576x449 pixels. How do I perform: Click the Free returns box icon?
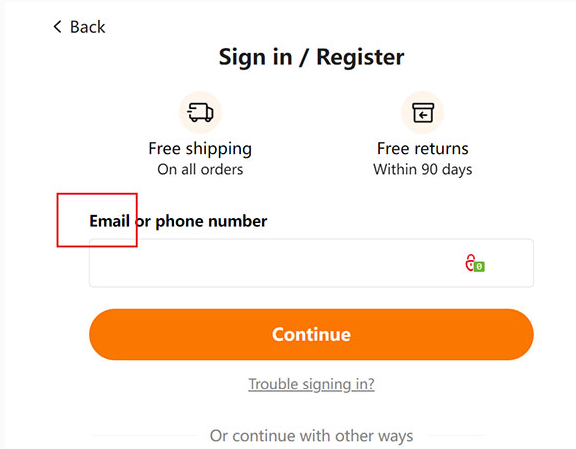tap(423, 112)
